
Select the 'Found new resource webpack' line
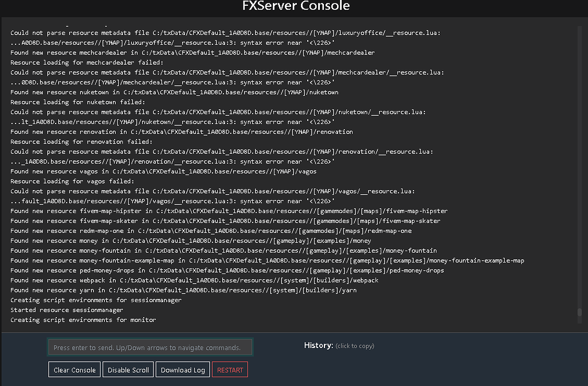coord(194,280)
